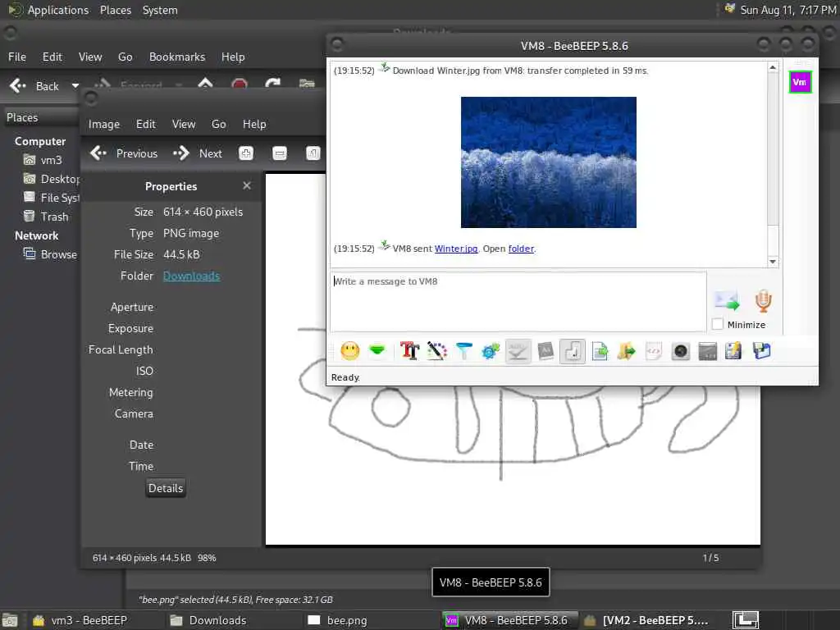Open the font color pencil tool
Screen dimensions: 840x630
click(436, 351)
